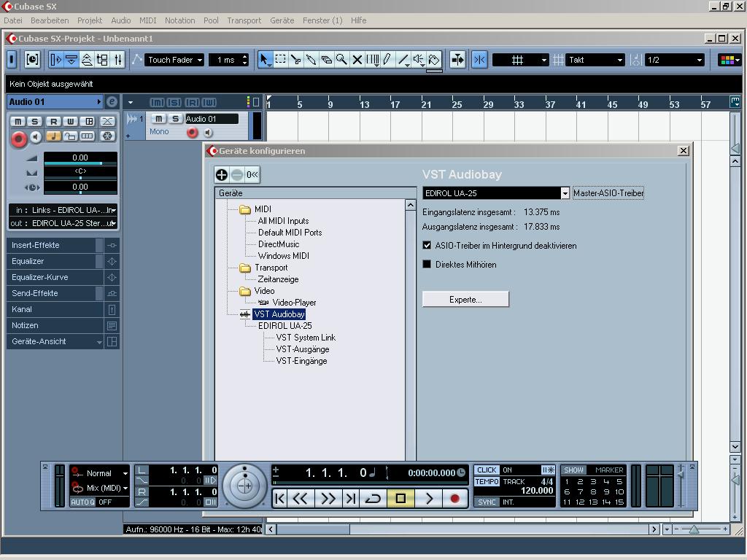Select the Split scissors tool
The image size is (747, 560).
[x=296, y=60]
